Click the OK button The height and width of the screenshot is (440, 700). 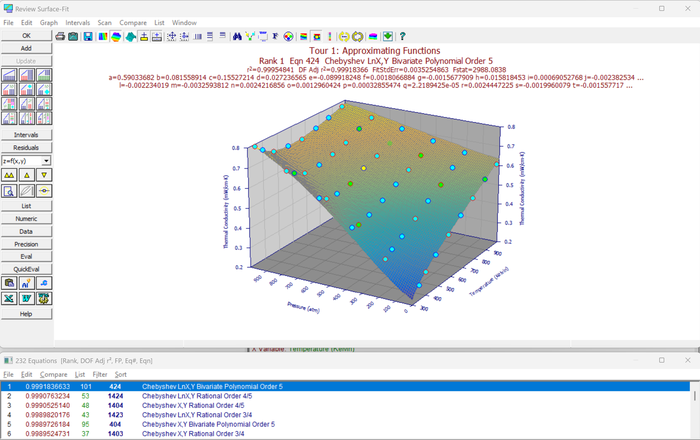26,36
